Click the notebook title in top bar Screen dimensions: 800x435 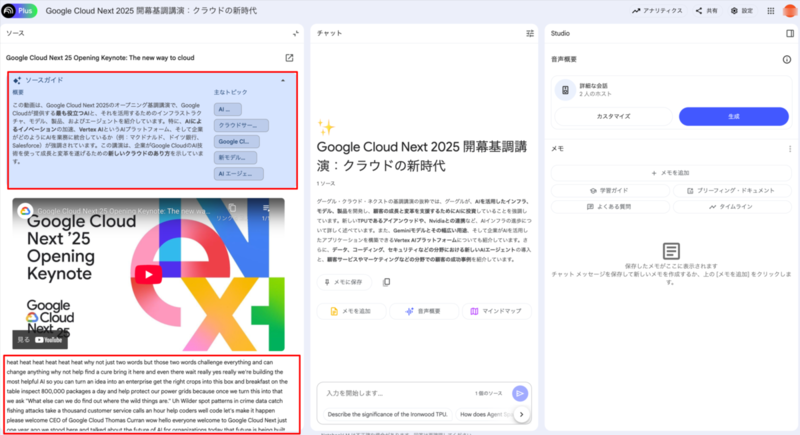point(151,11)
